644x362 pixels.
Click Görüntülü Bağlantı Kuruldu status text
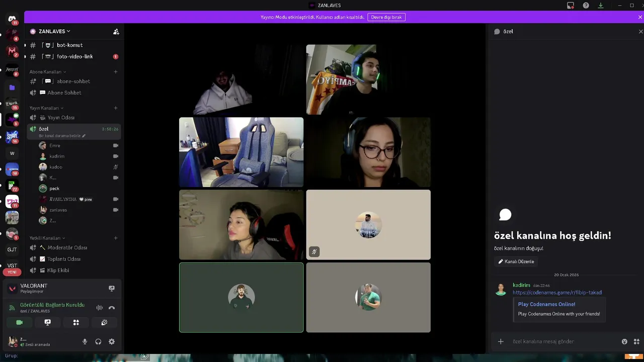click(x=52, y=305)
